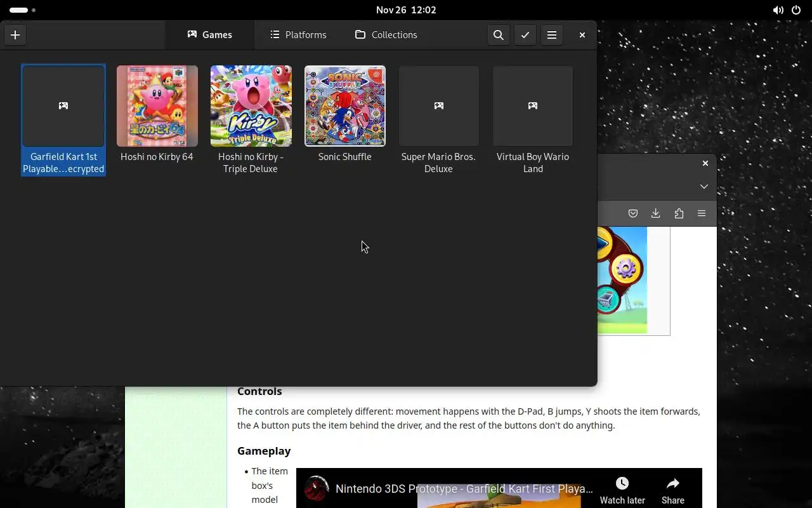
Task: Click the "Virtual Boy Wario Land" label
Action: tap(533, 163)
